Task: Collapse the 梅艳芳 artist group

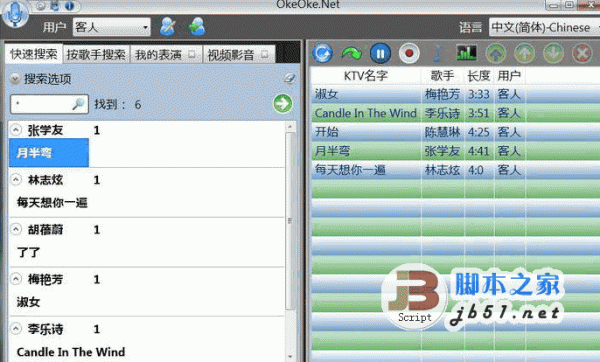Action: coord(16,279)
